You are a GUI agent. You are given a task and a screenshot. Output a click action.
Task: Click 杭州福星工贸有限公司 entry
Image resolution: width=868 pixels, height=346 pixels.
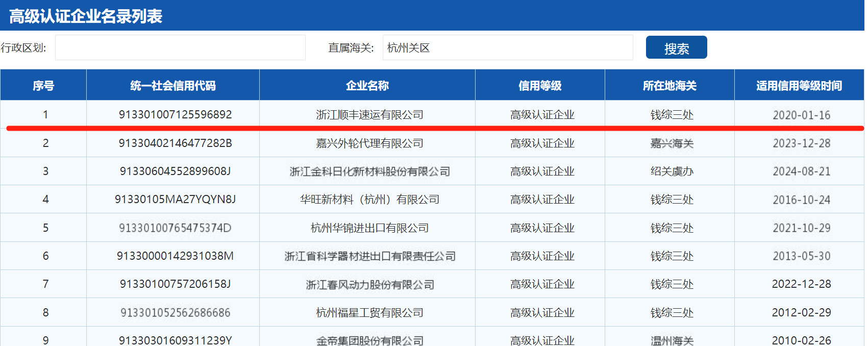(369, 312)
